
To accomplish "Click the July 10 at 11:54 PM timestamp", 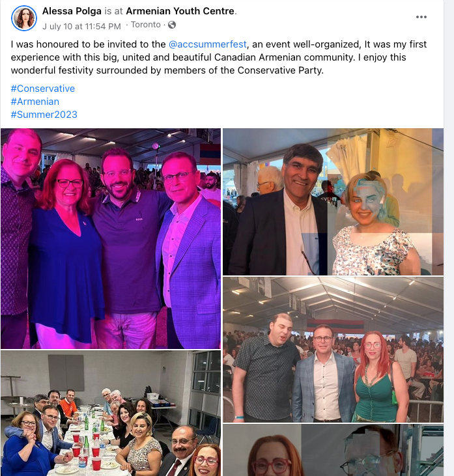I will coord(81,27).
